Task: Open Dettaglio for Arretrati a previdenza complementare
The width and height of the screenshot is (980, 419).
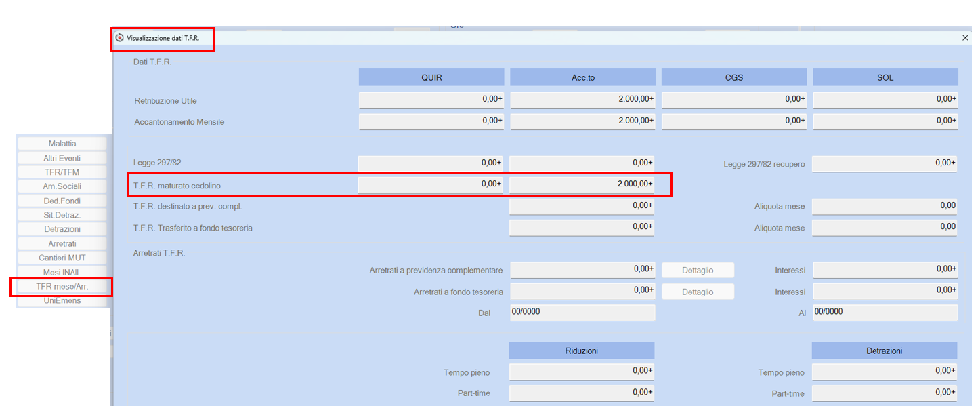Action: click(x=698, y=270)
